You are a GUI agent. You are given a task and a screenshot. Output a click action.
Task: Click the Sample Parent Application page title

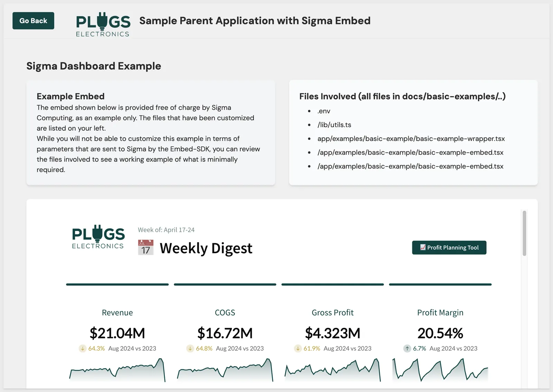(255, 21)
